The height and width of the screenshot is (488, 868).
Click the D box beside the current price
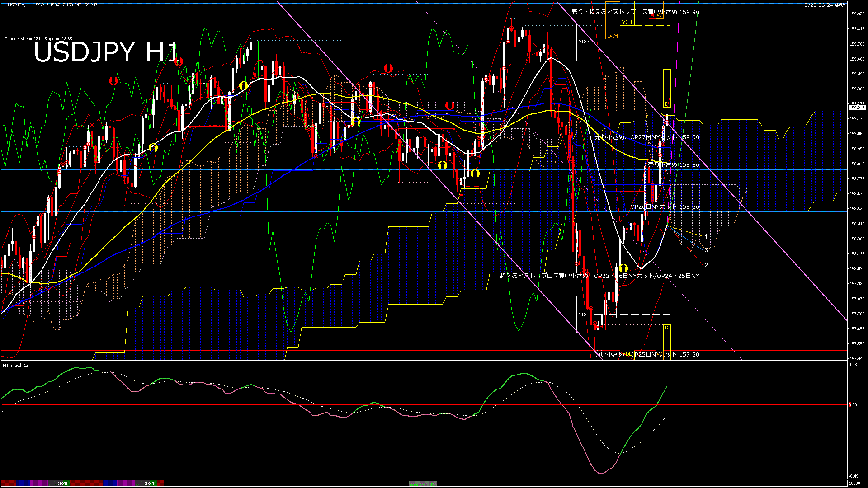coord(666,104)
